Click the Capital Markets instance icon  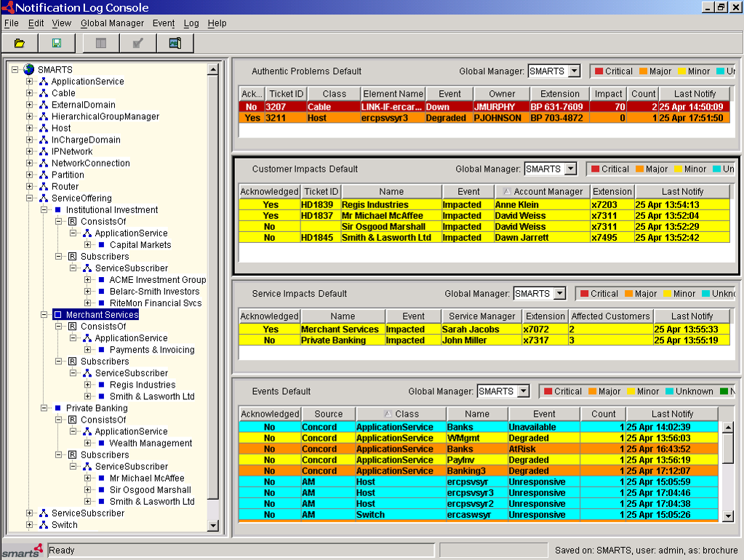tap(101, 245)
